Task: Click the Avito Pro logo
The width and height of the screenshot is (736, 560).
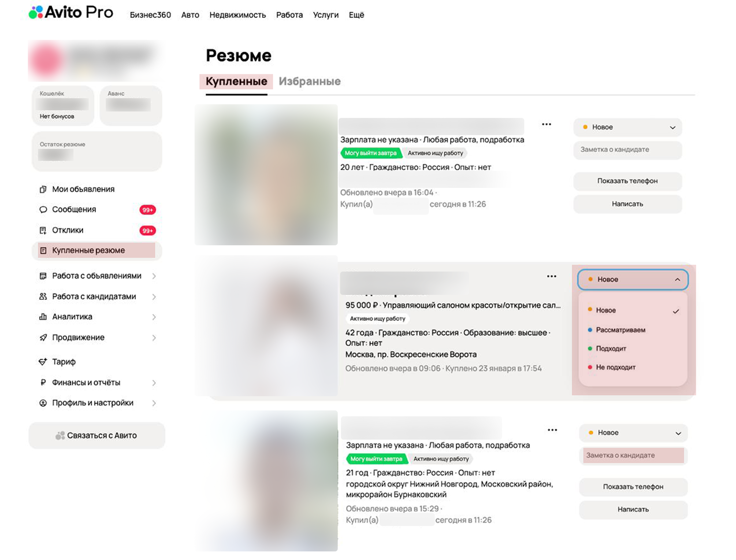Action: pos(71,13)
